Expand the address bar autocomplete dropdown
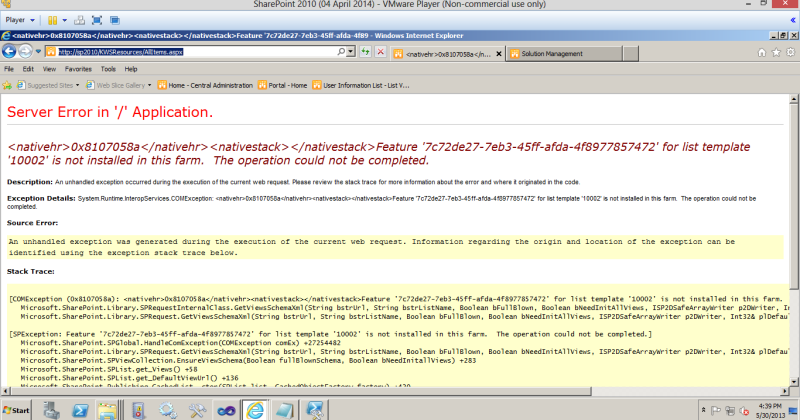This screenshot has height=420, width=800. (x=351, y=52)
